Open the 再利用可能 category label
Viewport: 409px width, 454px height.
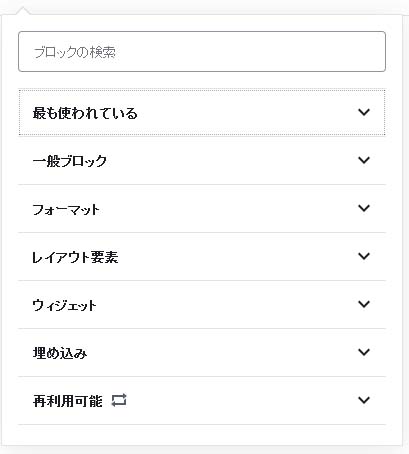click(x=67, y=401)
